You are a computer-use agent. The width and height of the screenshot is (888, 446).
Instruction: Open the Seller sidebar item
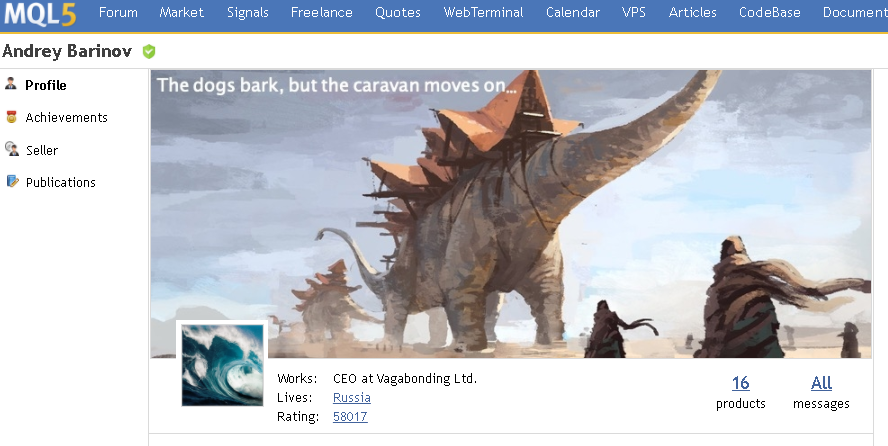42,150
